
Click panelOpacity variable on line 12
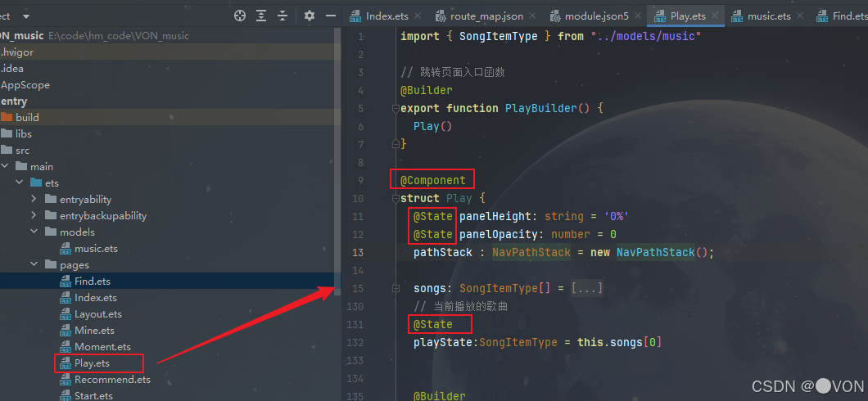point(498,235)
